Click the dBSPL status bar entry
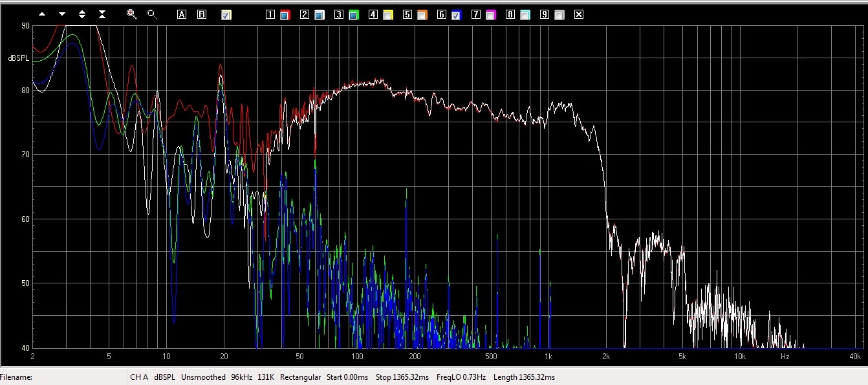This screenshot has width=868, height=385. pos(164,377)
